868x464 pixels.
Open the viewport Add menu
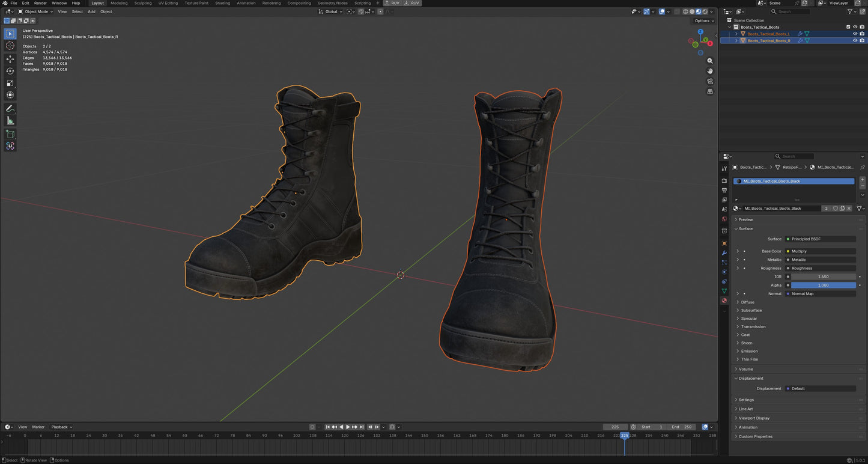pyautogui.click(x=91, y=11)
